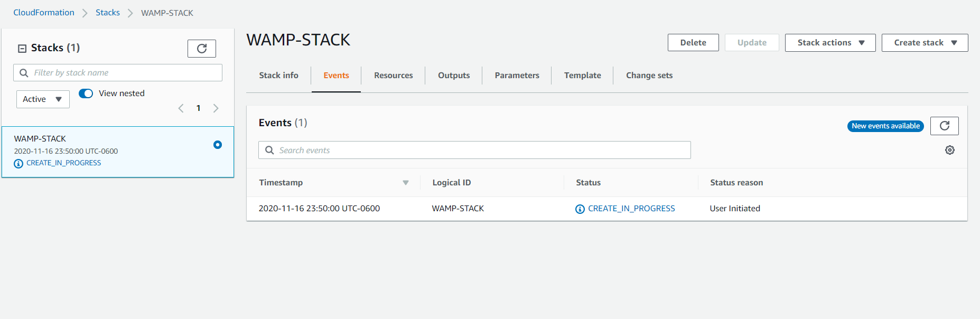Click the WAMP-STACK page heading

[x=298, y=40]
